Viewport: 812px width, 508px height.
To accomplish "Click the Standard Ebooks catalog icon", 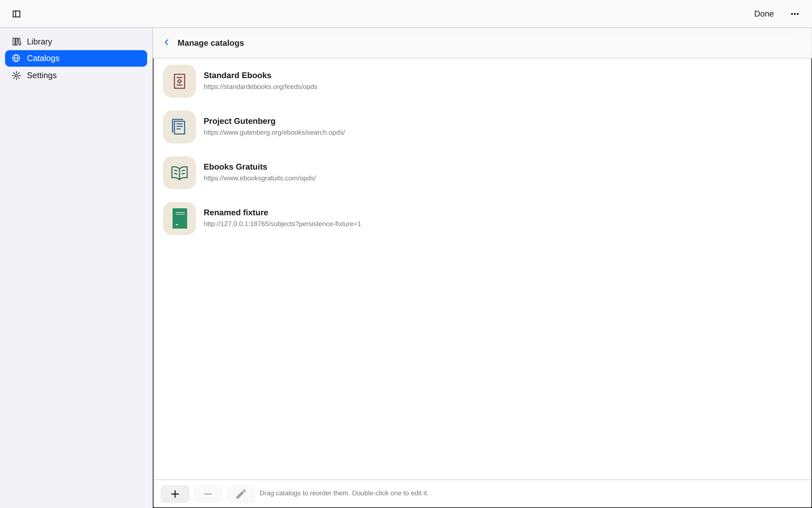I will tap(180, 81).
